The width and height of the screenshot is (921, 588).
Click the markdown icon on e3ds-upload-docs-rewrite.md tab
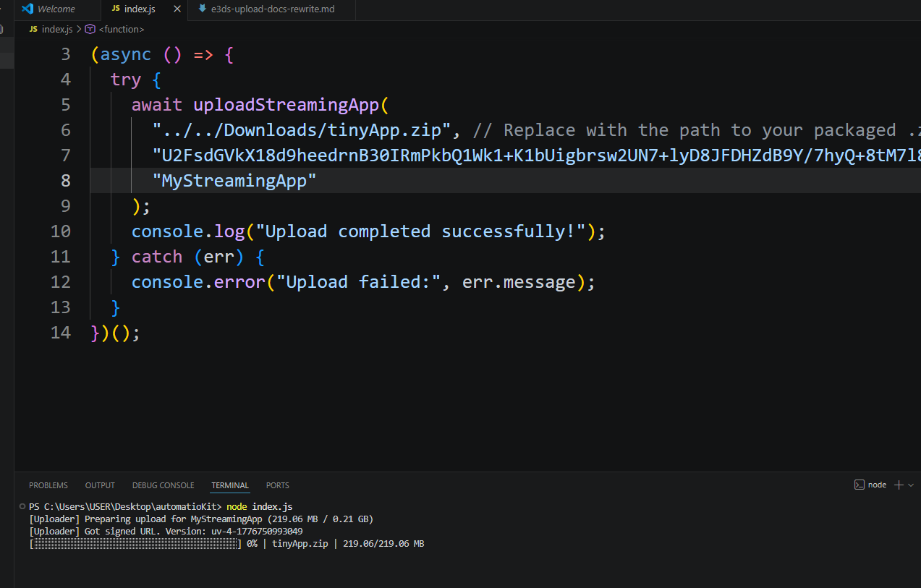pyautogui.click(x=202, y=9)
